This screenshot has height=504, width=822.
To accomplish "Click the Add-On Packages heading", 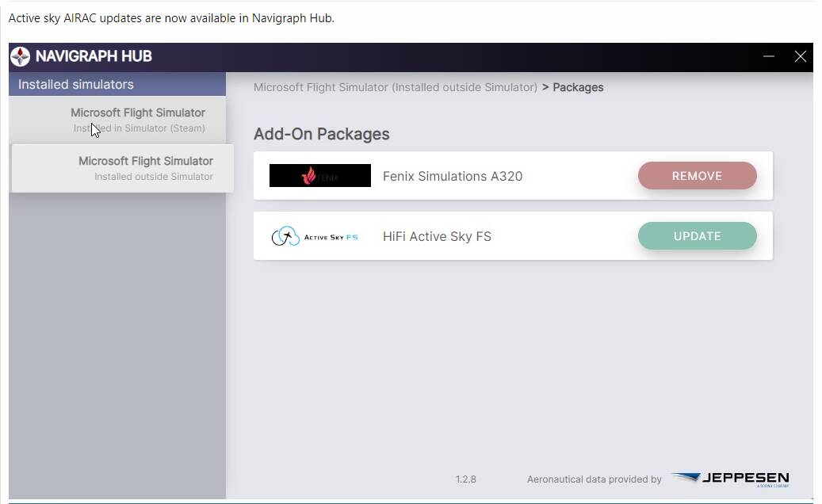I will 321,134.
